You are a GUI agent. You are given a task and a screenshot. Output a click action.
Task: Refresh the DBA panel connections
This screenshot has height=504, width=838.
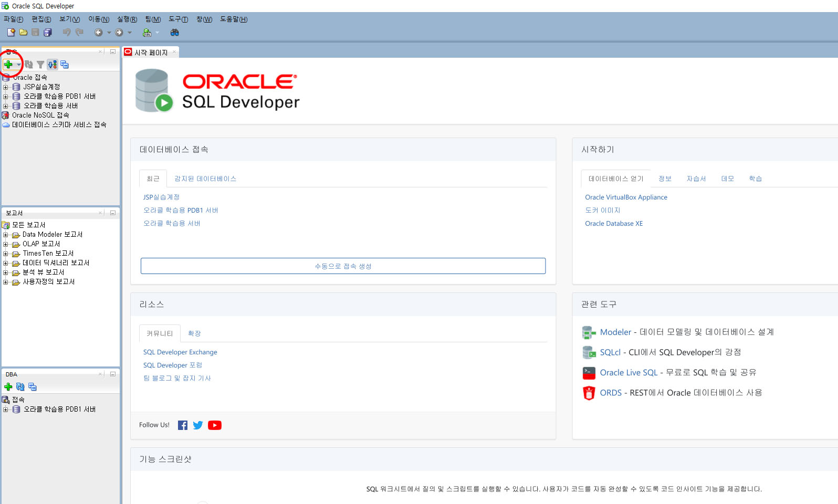pyautogui.click(x=20, y=387)
